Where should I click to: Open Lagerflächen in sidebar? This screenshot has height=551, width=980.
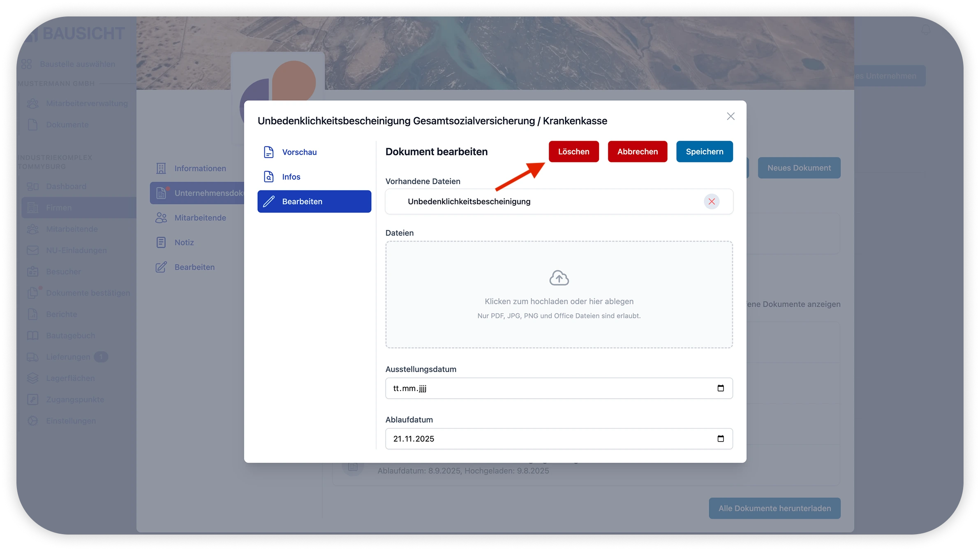pyautogui.click(x=70, y=378)
